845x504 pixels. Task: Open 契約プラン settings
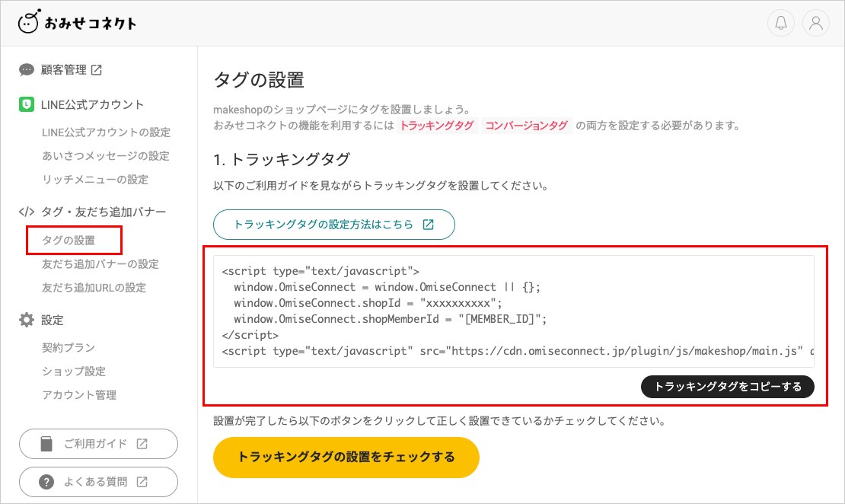[69, 348]
